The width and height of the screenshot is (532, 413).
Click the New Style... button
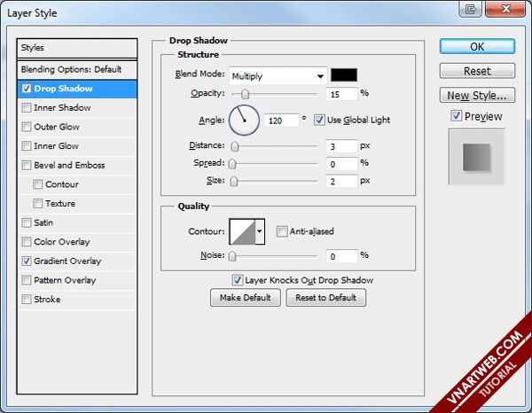coord(476,95)
